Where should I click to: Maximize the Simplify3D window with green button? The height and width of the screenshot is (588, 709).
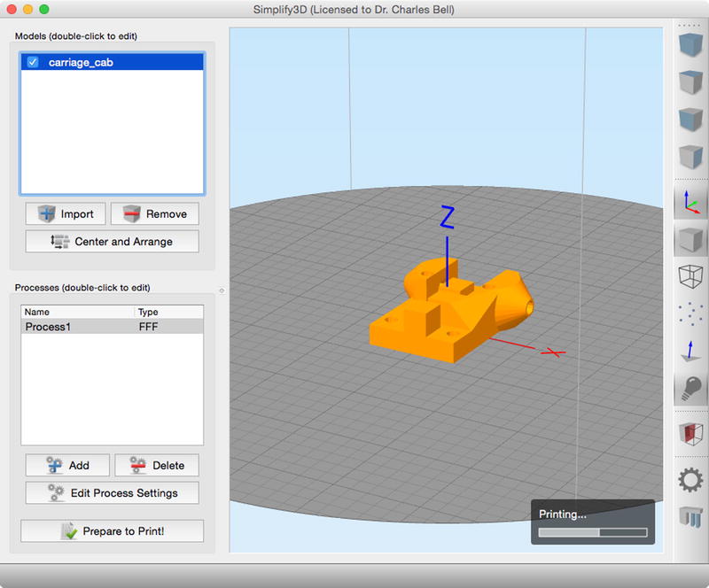tap(44, 9)
